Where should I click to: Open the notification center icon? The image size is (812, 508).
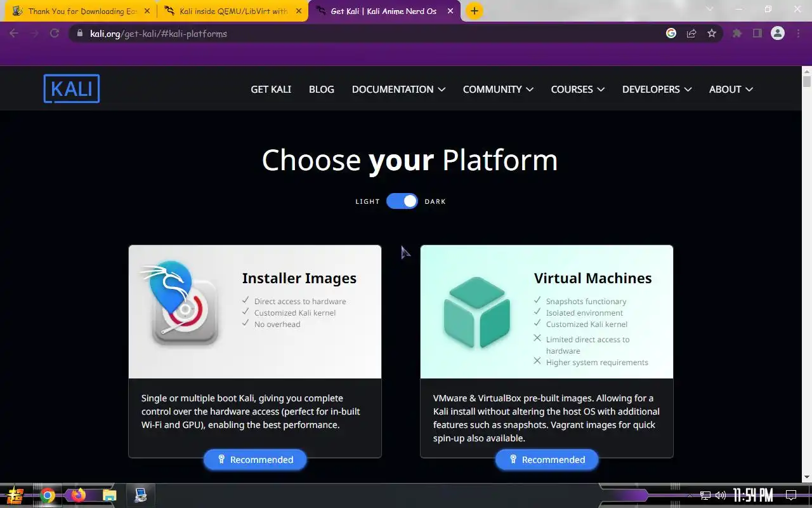coord(791,495)
